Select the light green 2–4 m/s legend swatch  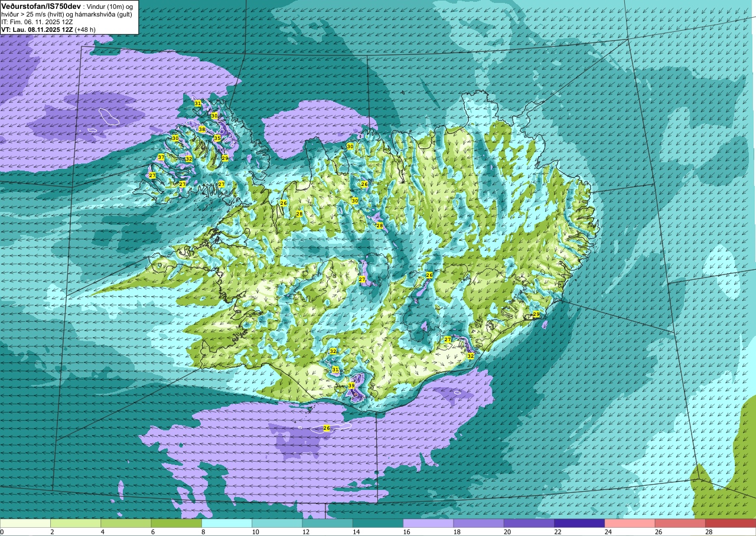(x=76, y=523)
